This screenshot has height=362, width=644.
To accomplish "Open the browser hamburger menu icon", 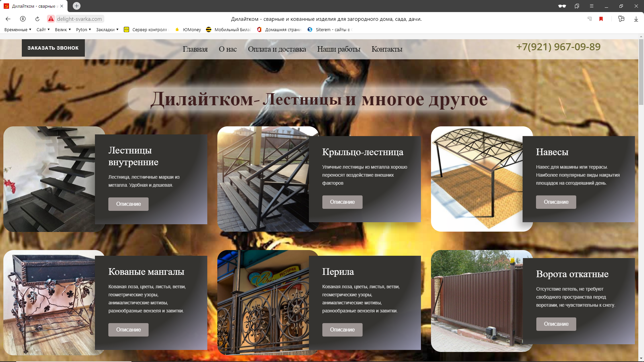I will [x=591, y=6].
